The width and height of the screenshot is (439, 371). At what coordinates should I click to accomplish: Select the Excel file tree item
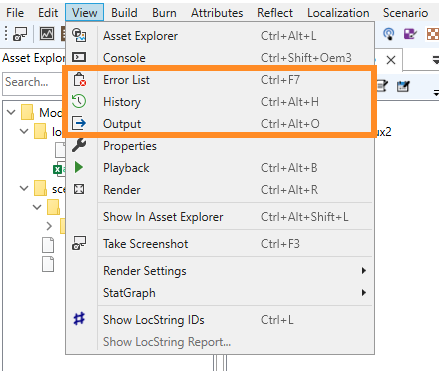point(59,169)
